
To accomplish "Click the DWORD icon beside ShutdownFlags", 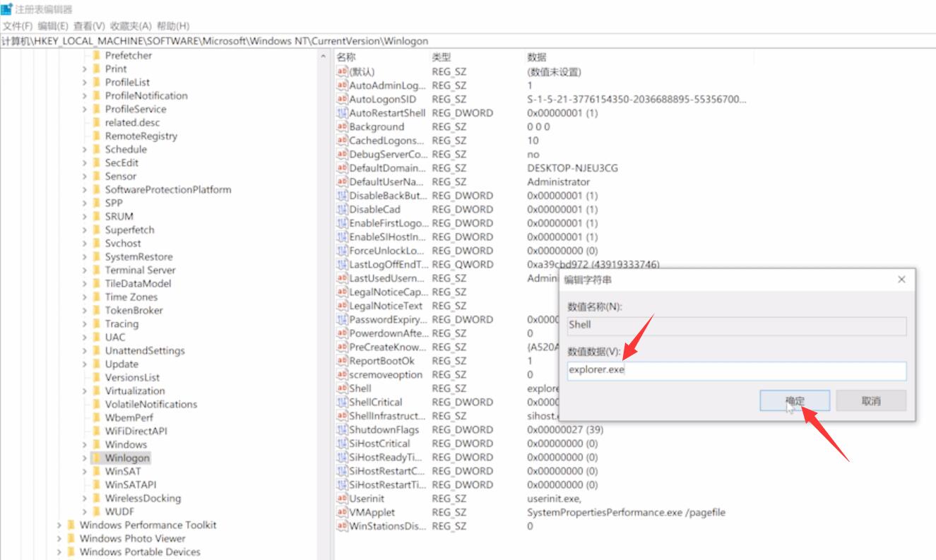I will click(343, 429).
